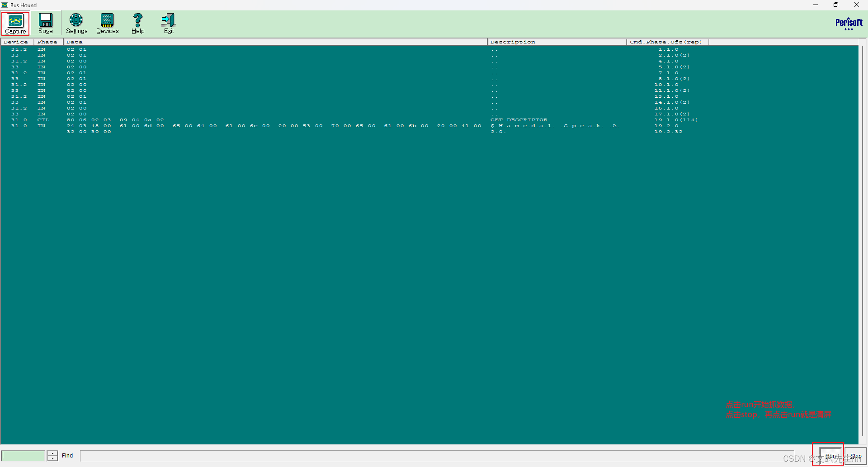The image size is (868, 467).
Task: Open Settings via the Settings icon
Action: click(x=76, y=23)
